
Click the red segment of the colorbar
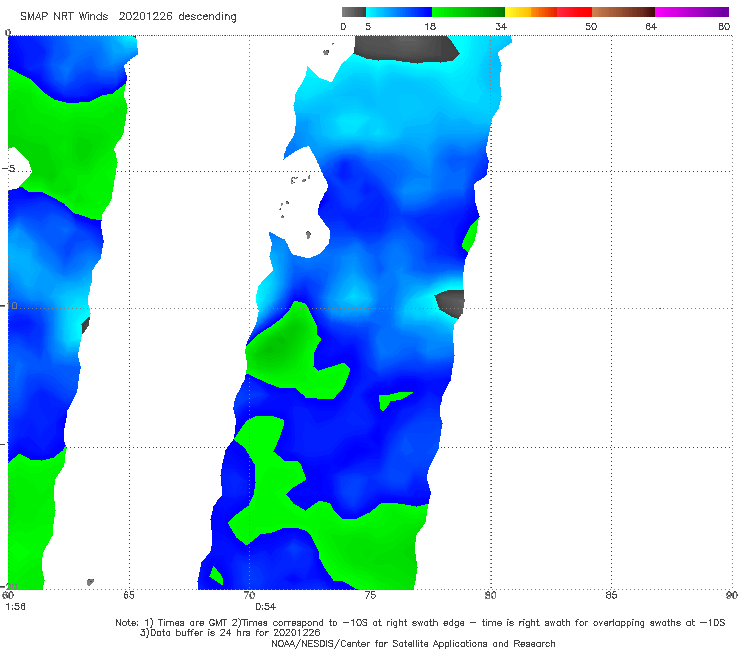[x=574, y=12]
